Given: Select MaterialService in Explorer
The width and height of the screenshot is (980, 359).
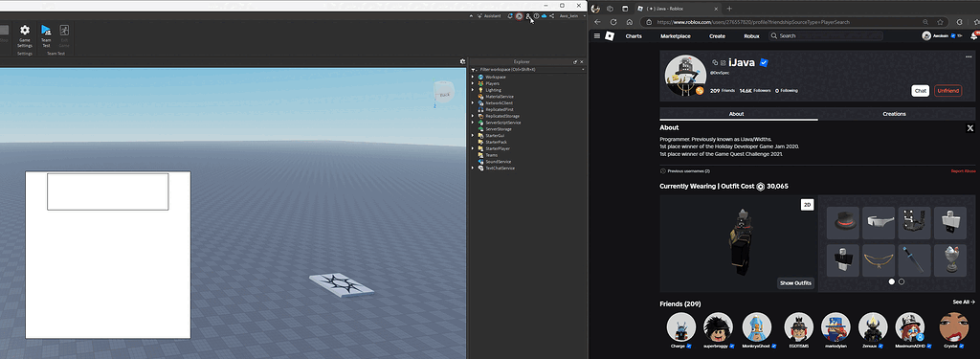Looking at the screenshot, I should click(500, 97).
